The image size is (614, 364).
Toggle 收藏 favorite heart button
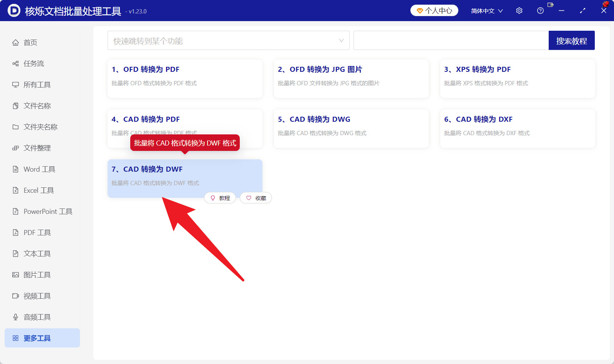tap(256, 198)
